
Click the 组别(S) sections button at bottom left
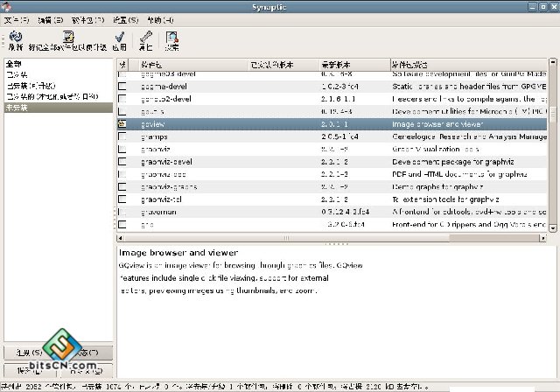coord(30,353)
